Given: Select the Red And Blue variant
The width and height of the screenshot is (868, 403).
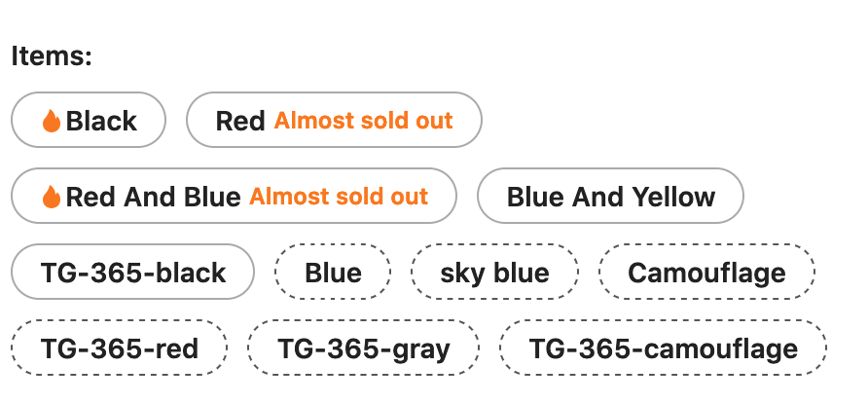Looking at the screenshot, I should coord(234,197).
